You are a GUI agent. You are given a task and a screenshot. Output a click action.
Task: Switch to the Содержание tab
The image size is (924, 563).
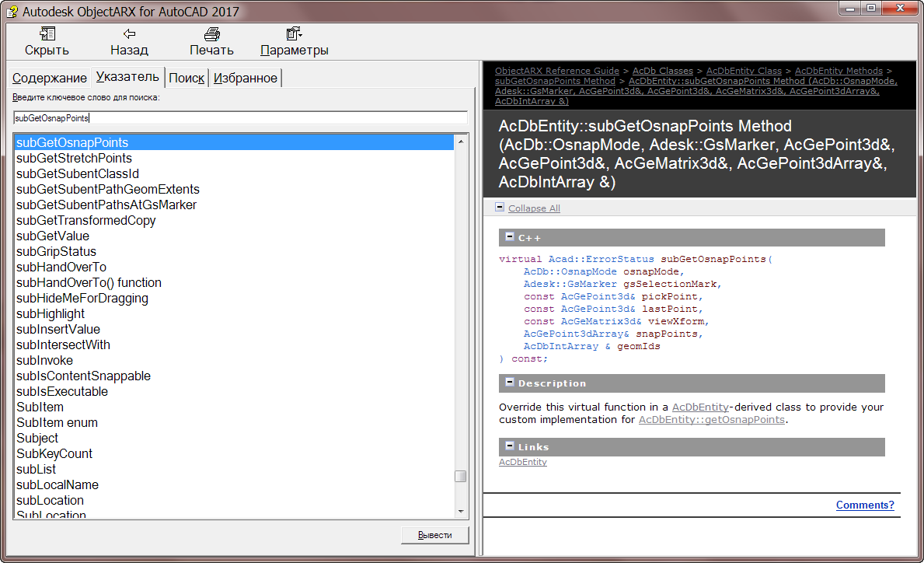click(50, 78)
